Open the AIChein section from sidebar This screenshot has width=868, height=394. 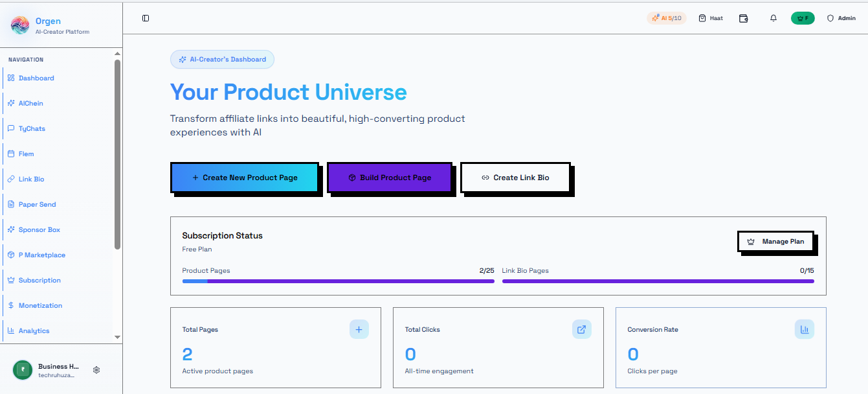(x=30, y=102)
